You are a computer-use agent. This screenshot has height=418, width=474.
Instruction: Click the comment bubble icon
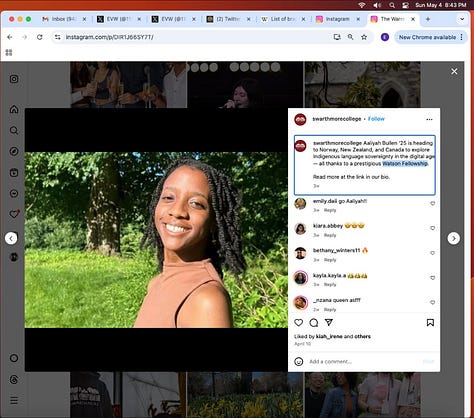pos(314,322)
